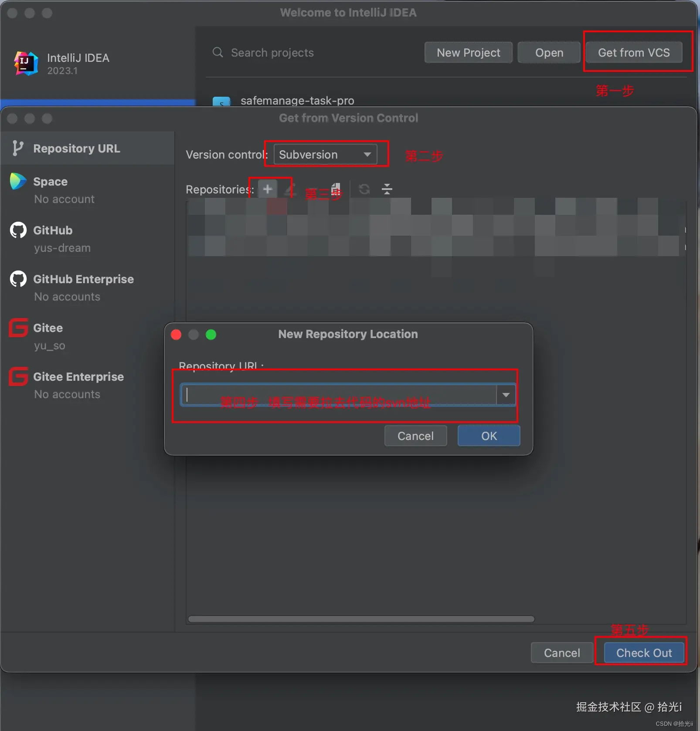Screen dimensions: 700x731
Task: Click the Gitee Enterprise logo icon
Action: click(x=18, y=376)
